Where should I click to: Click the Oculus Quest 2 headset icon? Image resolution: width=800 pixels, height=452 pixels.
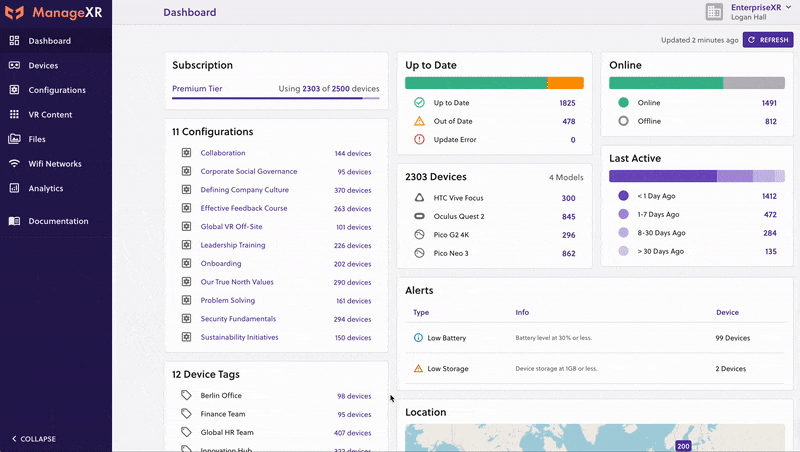click(x=419, y=216)
